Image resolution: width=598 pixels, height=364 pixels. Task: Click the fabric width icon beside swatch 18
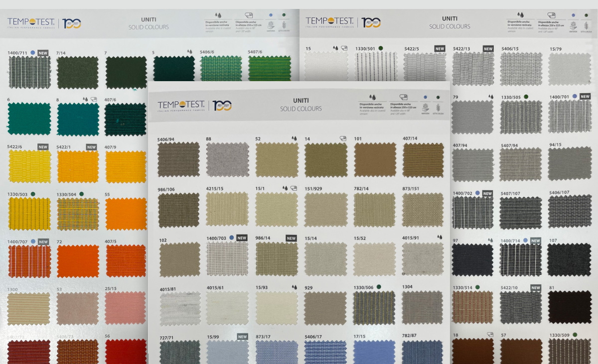point(490,335)
